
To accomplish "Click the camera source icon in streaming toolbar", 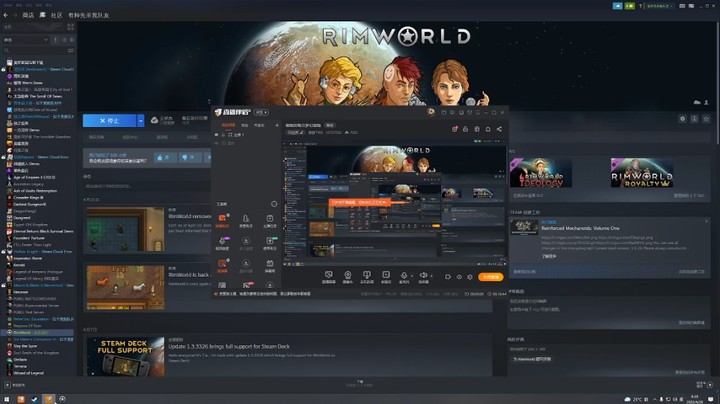I will 348,275.
